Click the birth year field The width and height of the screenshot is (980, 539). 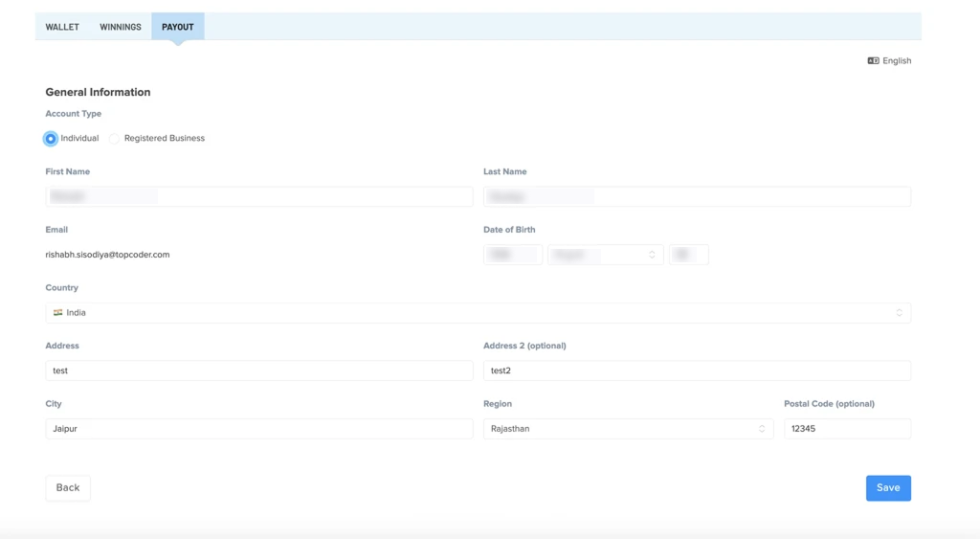coord(513,255)
